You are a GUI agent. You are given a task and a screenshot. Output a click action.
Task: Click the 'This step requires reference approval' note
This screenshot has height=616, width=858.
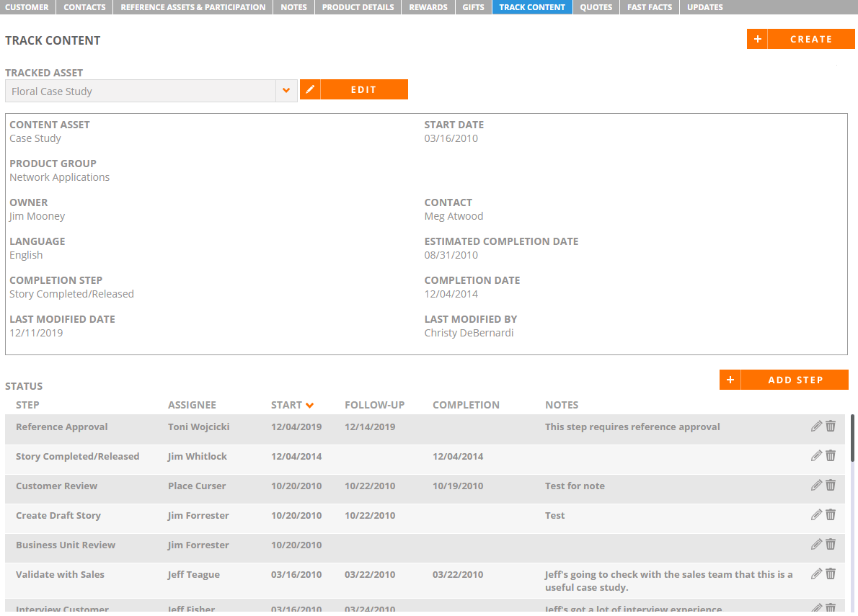632,427
